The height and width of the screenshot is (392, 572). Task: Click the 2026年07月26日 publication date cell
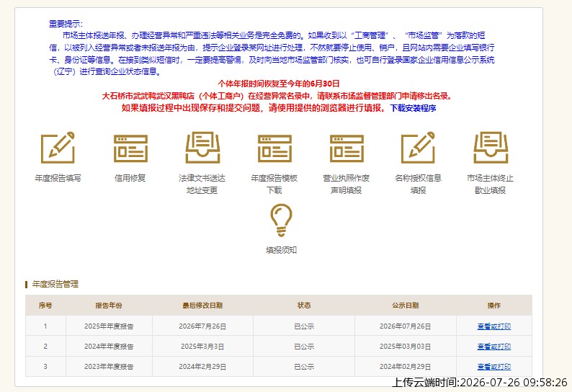click(406, 326)
